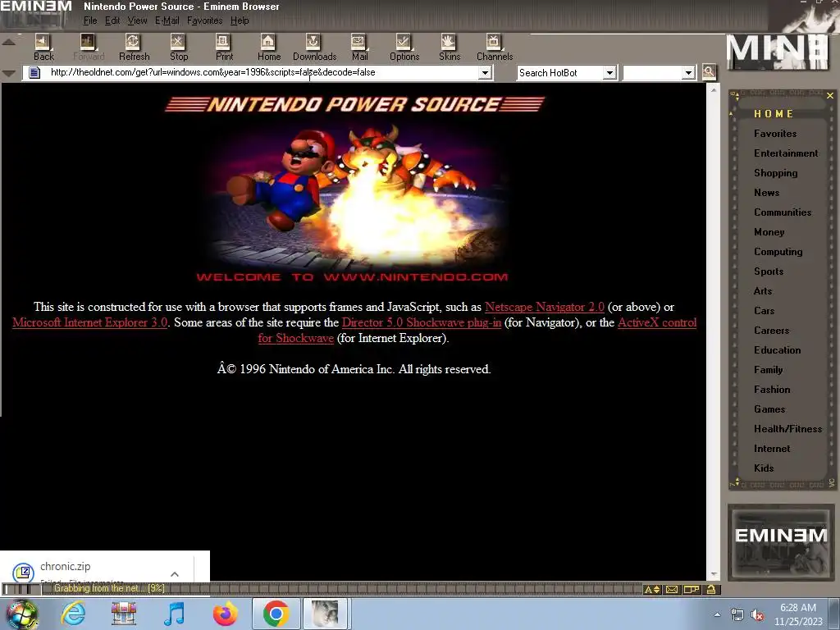Open the Edit menu
840x630 pixels.
pos(112,21)
